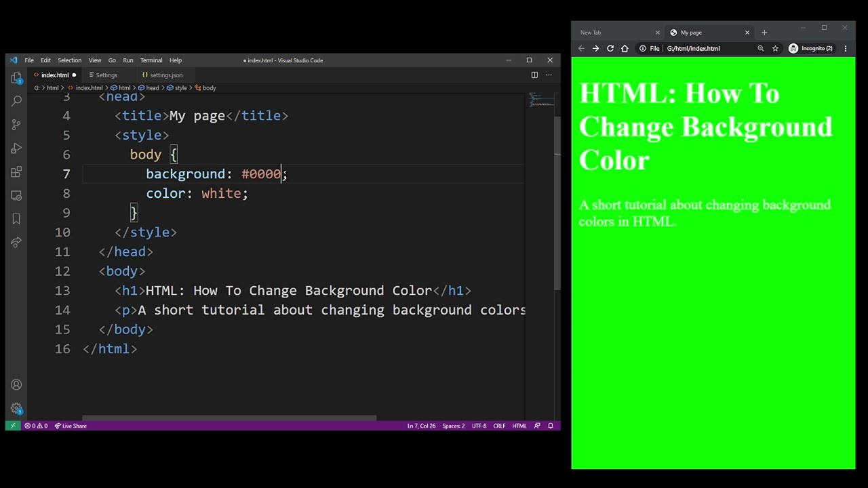Open the File menu
Viewport: 868px width, 488px height.
pyautogui.click(x=29, y=60)
